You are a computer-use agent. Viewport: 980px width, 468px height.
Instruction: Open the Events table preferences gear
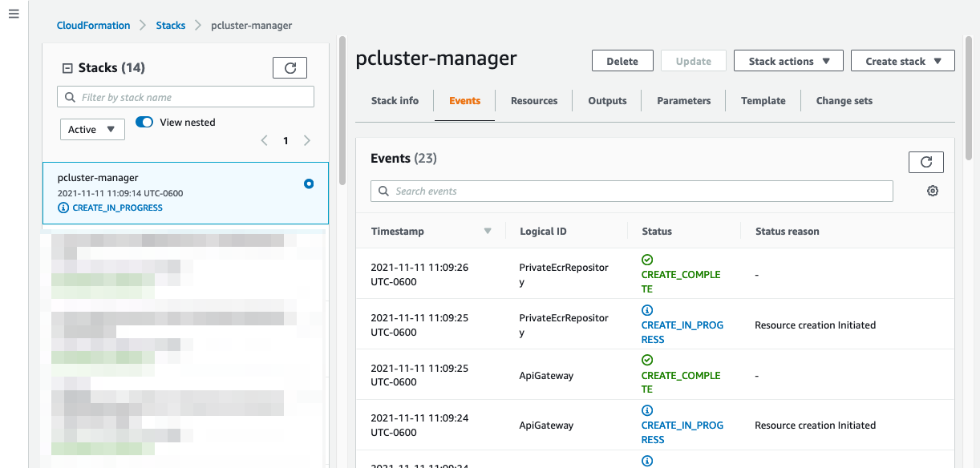tap(932, 191)
